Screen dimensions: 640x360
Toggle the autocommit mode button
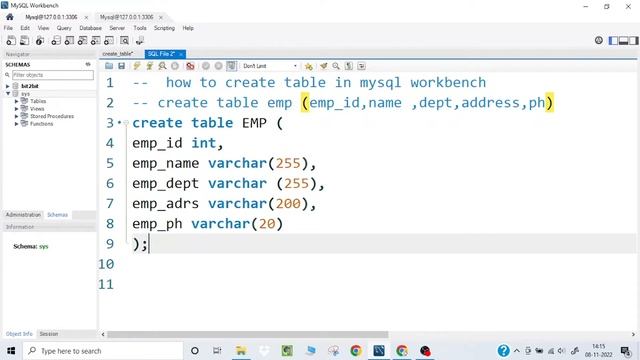231,66
